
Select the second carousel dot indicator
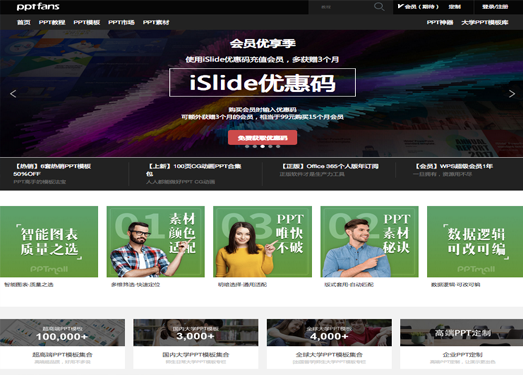pyautogui.click(x=255, y=146)
